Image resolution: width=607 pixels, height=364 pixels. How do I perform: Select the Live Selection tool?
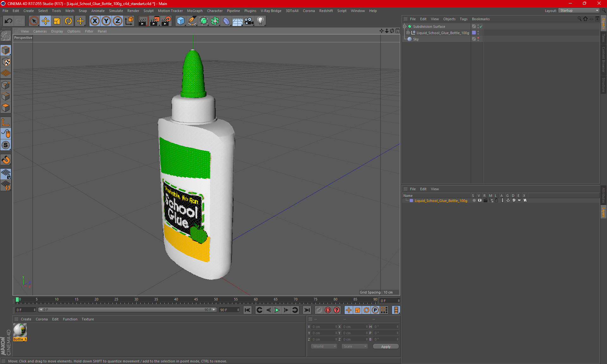click(x=34, y=21)
